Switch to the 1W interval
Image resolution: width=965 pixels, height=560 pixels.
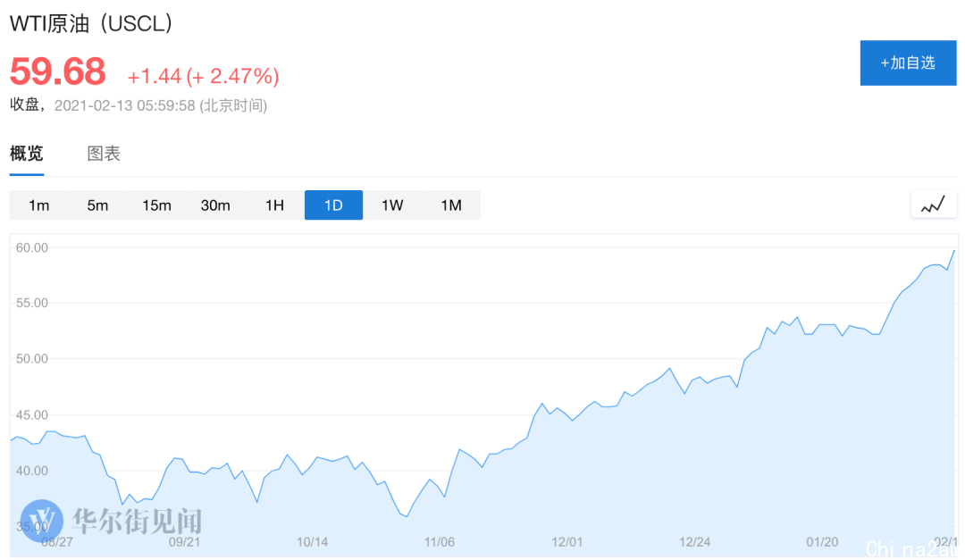392,205
